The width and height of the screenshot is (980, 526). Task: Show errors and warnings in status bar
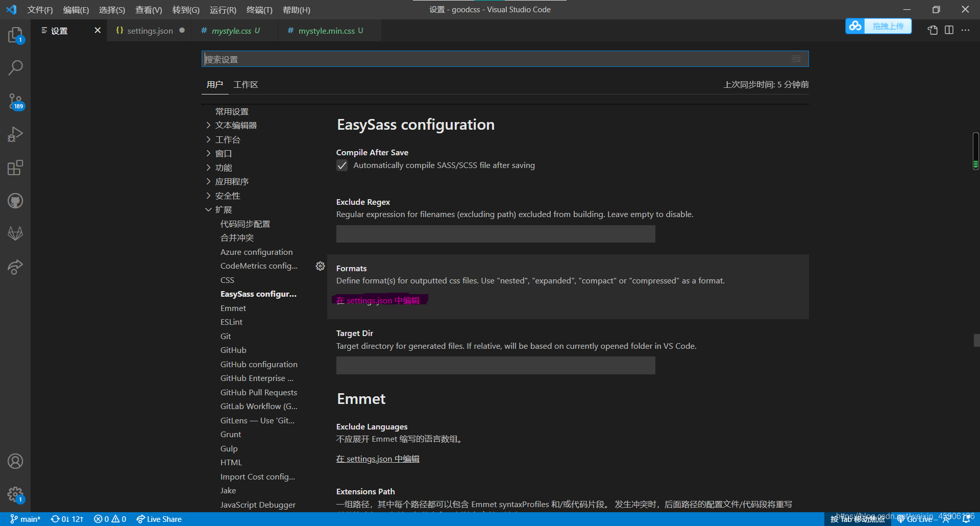[110, 519]
